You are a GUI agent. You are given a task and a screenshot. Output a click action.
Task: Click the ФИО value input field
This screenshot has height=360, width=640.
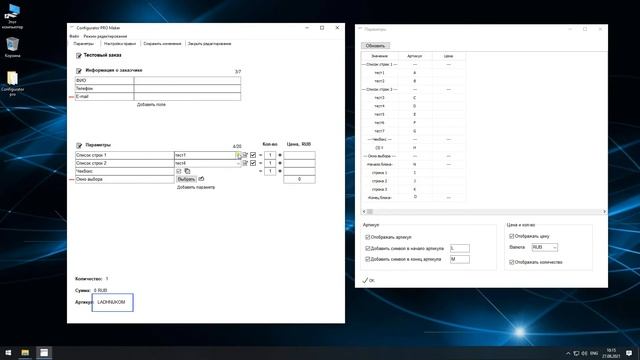click(x=187, y=81)
